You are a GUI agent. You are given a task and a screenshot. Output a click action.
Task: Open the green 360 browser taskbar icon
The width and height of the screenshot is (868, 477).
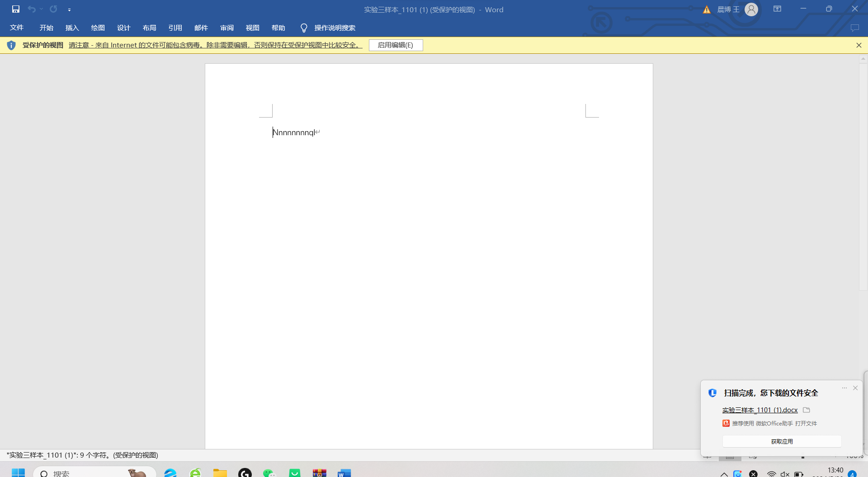pos(195,473)
